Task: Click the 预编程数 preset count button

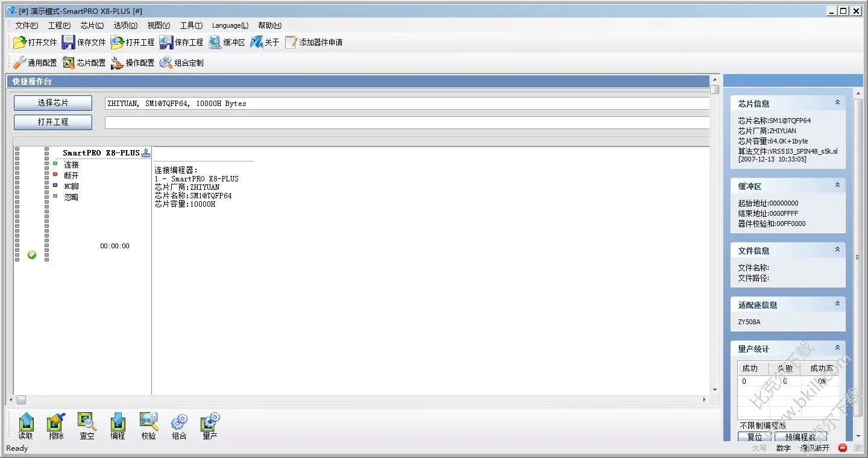Action: 800,437
